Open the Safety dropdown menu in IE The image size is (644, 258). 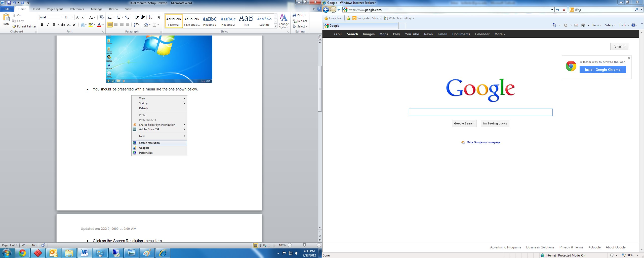click(x=610, y=25)
